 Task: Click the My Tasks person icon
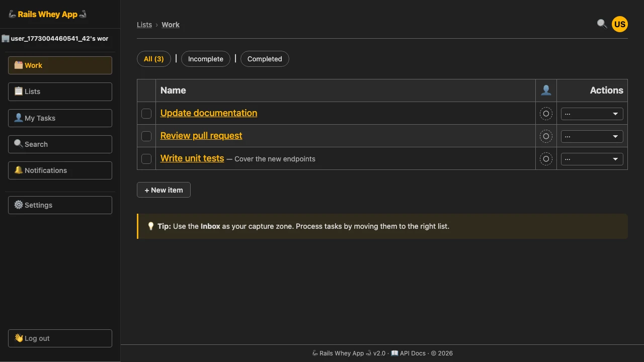tap(19, 118)
